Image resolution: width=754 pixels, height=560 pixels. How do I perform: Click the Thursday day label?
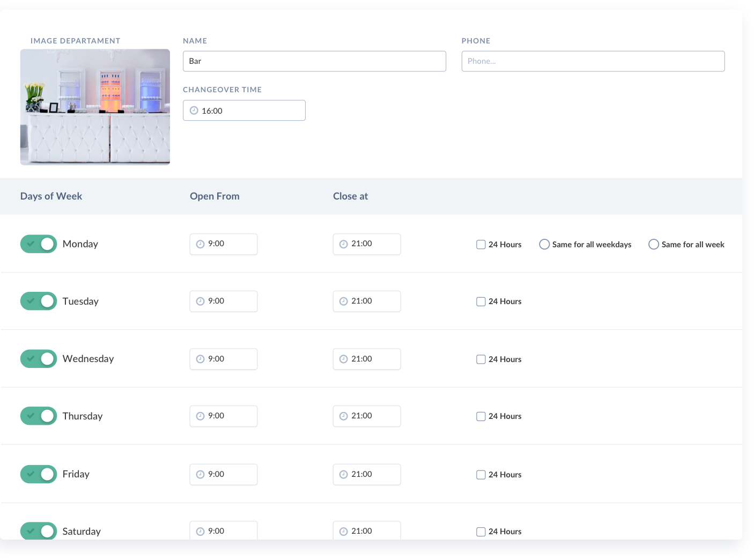tap(83, 416)
